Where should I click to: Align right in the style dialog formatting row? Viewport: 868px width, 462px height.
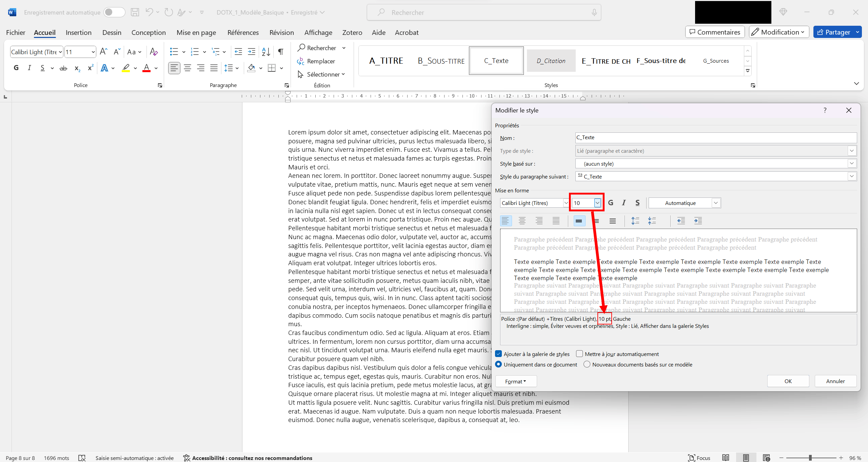click(x=539, y=221)
